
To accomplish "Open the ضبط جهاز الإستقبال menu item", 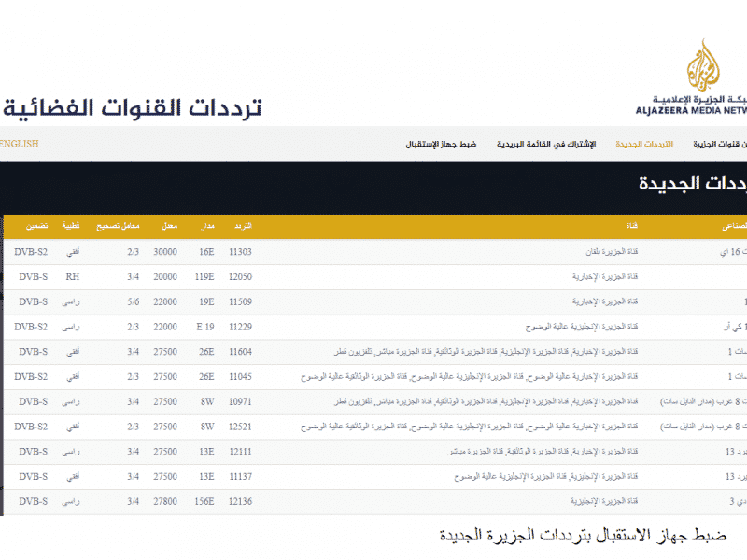I will 441,144.
